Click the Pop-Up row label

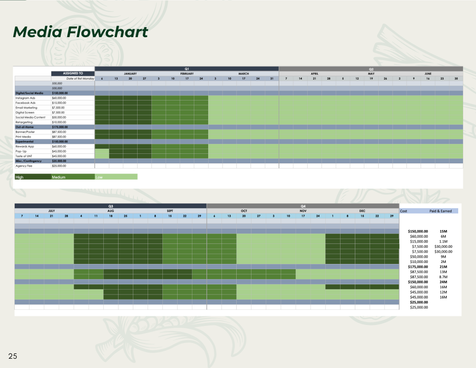tap(21, 151)
